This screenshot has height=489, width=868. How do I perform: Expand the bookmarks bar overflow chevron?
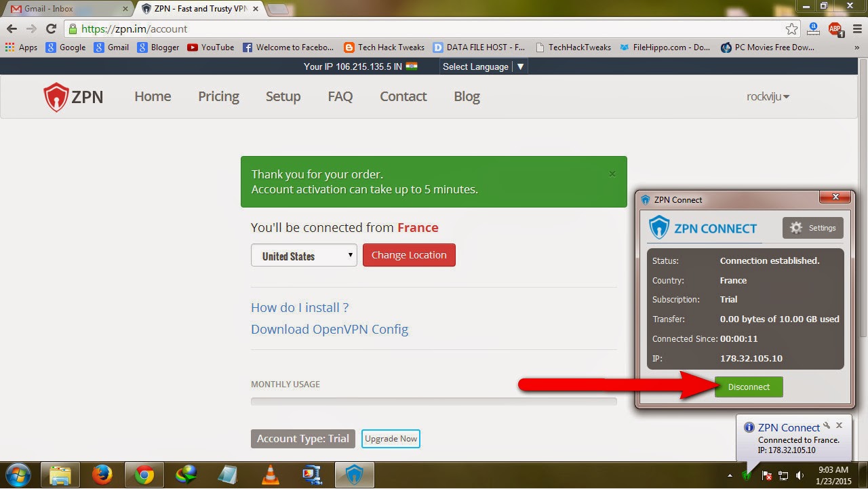click(856, 47)
